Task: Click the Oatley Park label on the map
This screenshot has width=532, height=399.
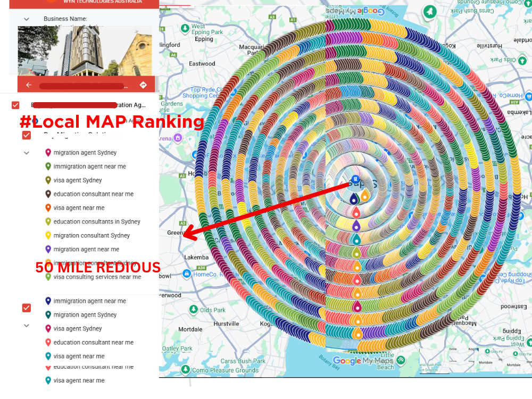Action: tap(177, 348)
